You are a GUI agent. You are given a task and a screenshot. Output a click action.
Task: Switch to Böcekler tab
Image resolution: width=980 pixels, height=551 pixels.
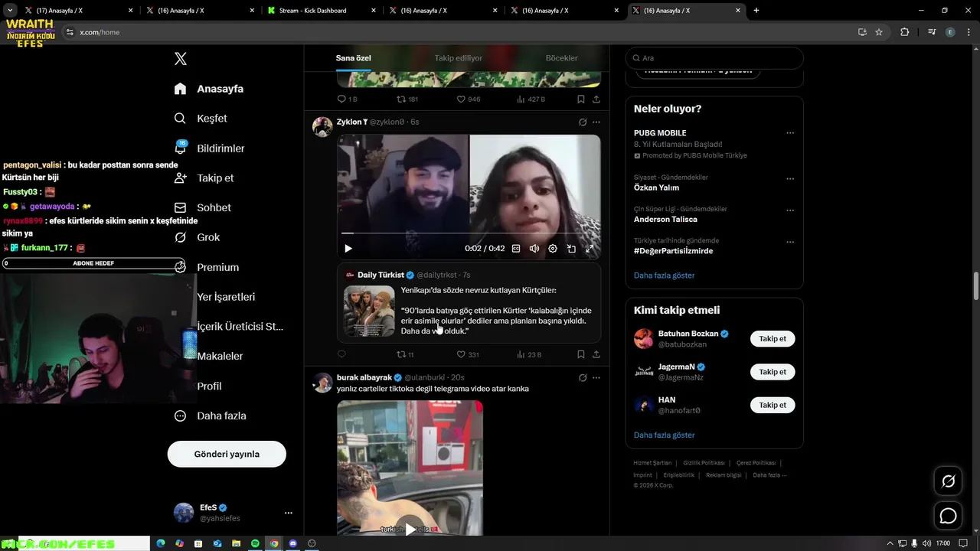point(561,58)
